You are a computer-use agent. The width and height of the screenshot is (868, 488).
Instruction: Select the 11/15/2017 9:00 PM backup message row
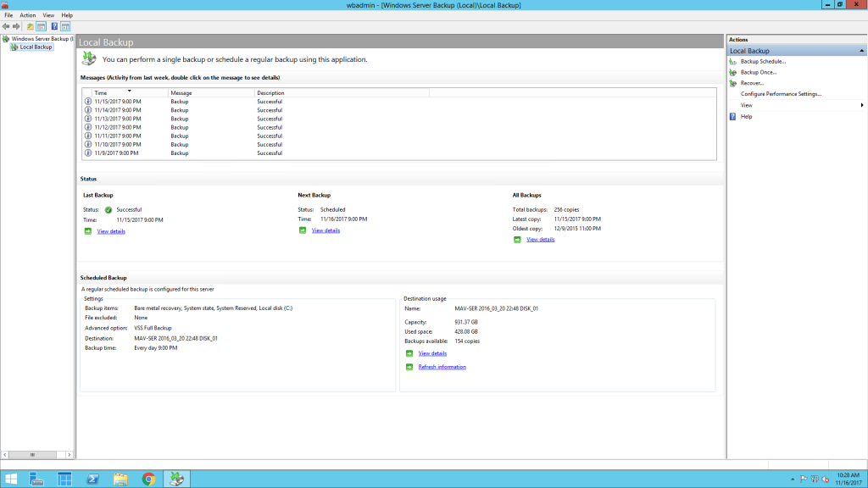[399, 102]
